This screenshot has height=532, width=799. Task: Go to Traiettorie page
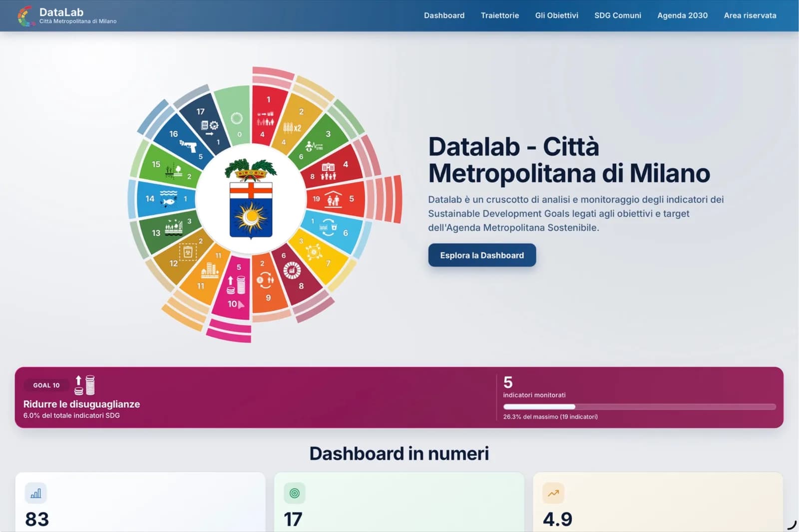pyautogui.click(x=499, y=15)
